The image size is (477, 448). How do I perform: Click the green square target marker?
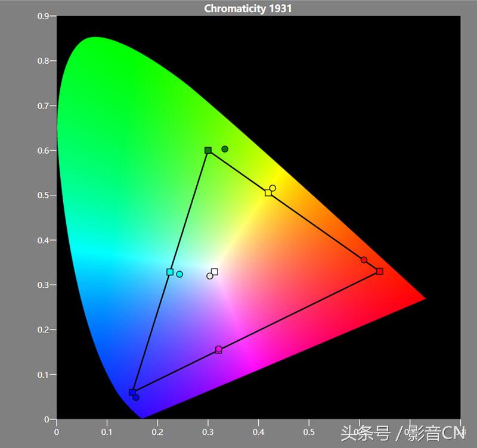tap(208, 150)
